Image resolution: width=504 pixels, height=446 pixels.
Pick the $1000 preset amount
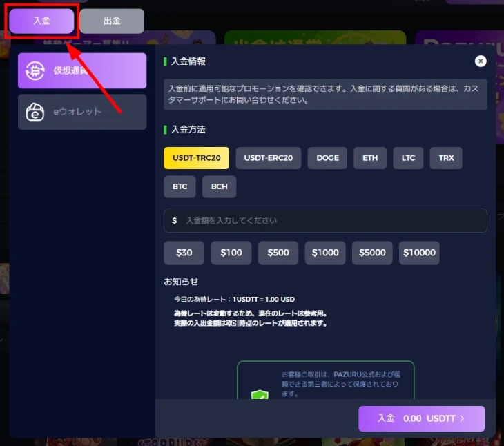[325, 253]
